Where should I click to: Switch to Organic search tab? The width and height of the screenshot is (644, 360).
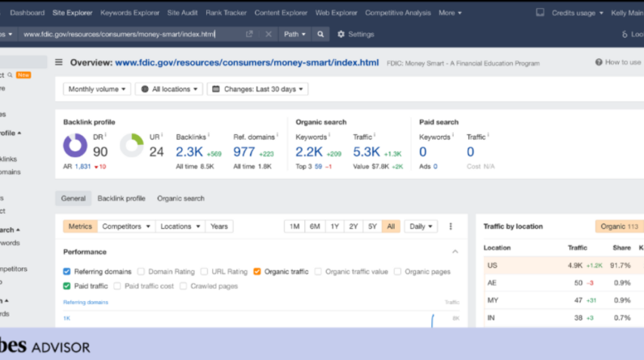pyautogui.click(x=180, y=198)
